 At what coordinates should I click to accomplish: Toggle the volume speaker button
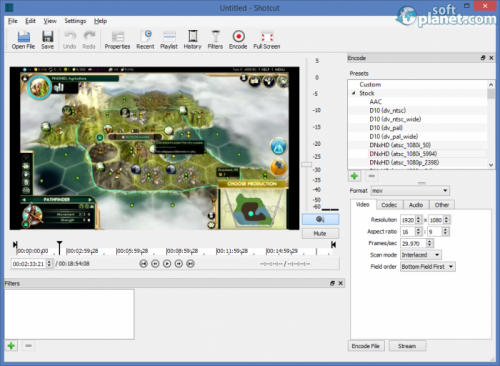point(320,219)
